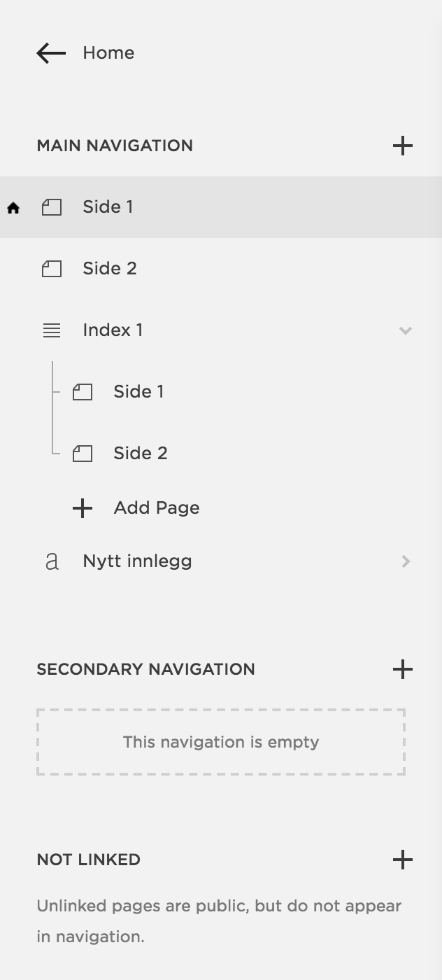Collapse the Index 1 chevron

pos(406,330)
